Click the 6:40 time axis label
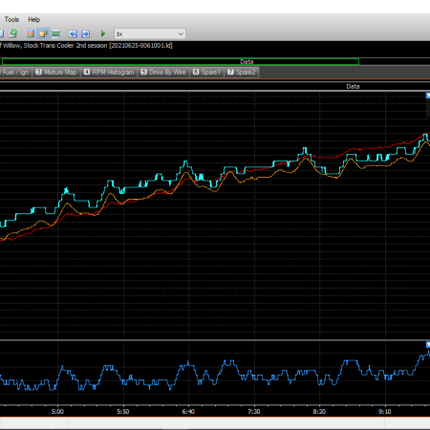Screen dimensions: 430x430 pyautogui.click(x=188, y=412)
